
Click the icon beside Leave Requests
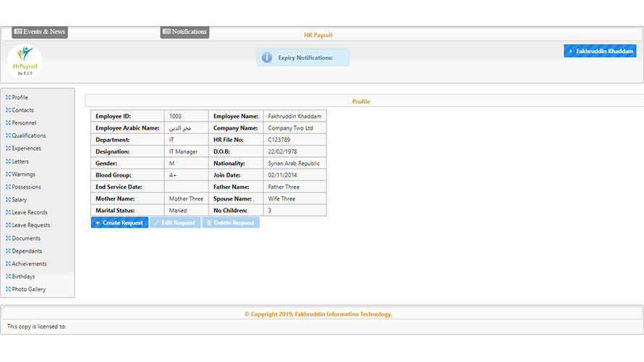(x=8, y=225)
